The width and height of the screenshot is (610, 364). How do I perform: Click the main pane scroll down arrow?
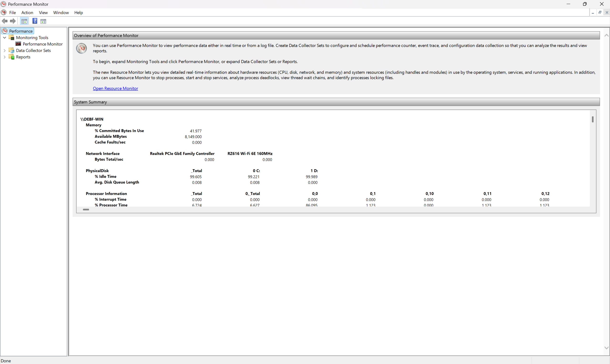pyautogui.click(x=606, y=348)
